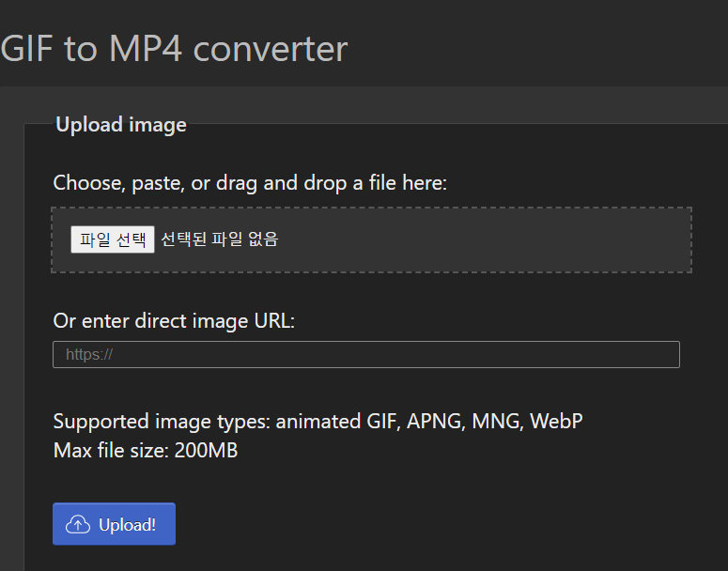The image size is (728, 571).
Task: Click the Upload image section title
Action: coord(121,124)
